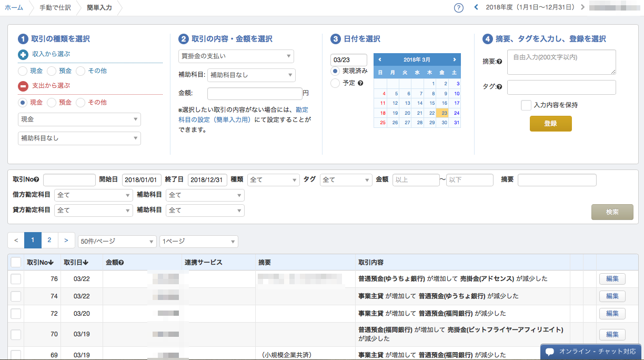Go to 簡単入力 breadcrumb
This screenshot has width=644, height=360.
[99, 8]
